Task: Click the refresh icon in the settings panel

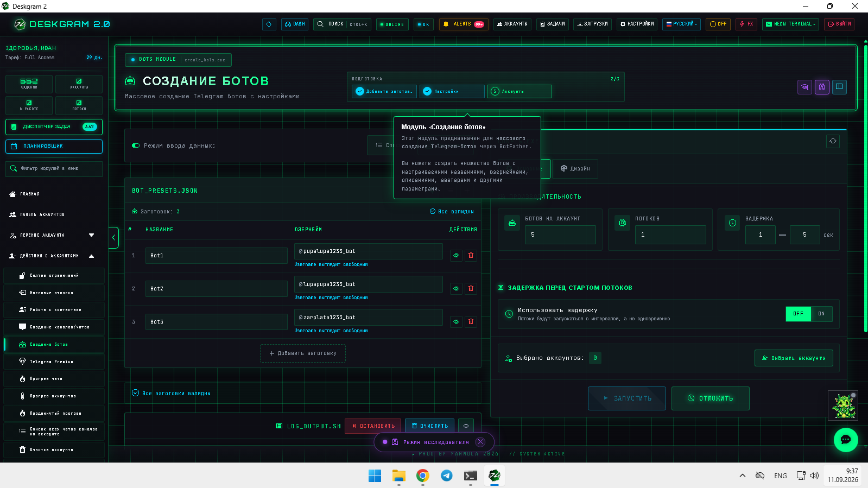Action: coord(833,141)
